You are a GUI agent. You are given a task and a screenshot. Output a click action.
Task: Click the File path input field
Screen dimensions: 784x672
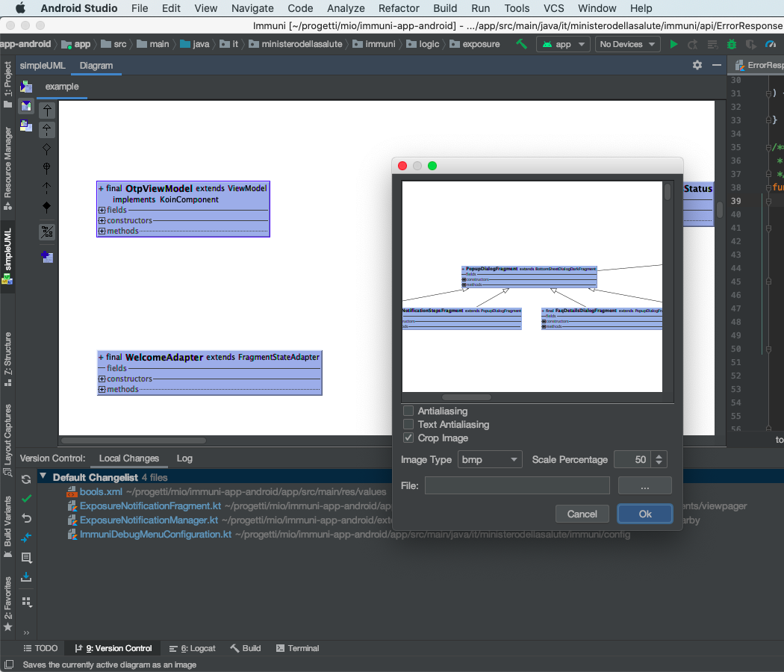[x=517, y=485]
